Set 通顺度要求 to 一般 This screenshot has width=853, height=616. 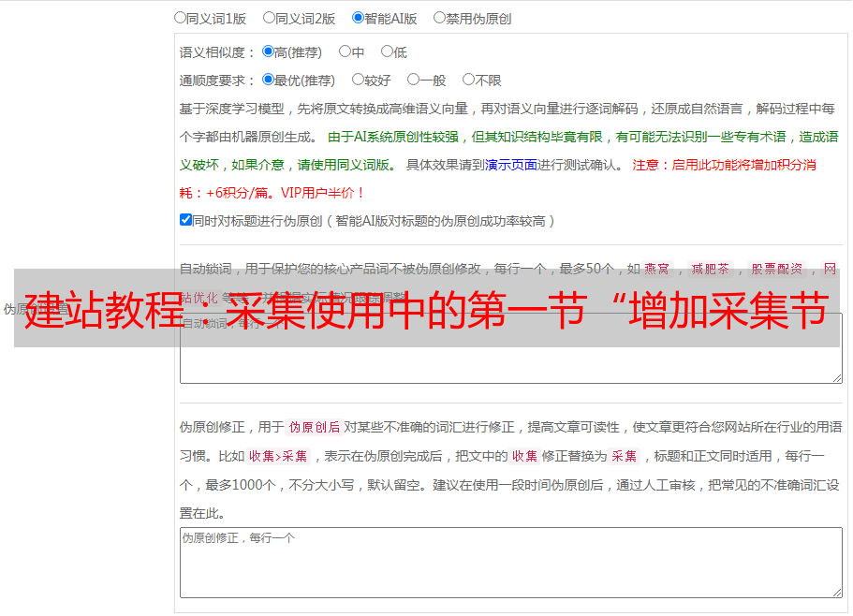(x=414, y=80)
